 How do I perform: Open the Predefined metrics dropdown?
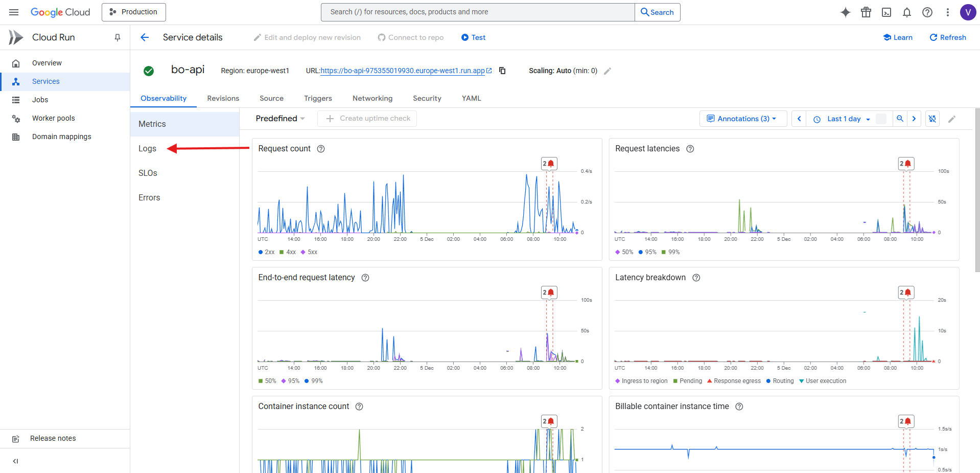[280, 118]
